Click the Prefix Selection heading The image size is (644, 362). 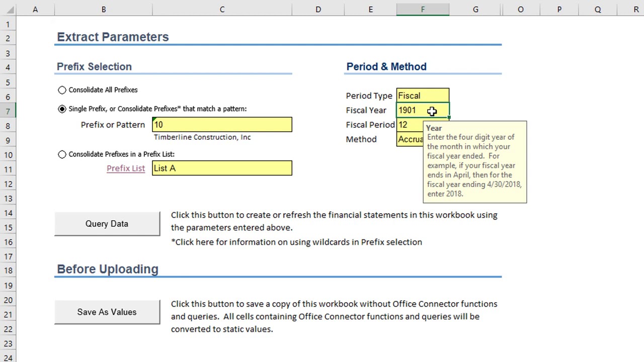94,67
